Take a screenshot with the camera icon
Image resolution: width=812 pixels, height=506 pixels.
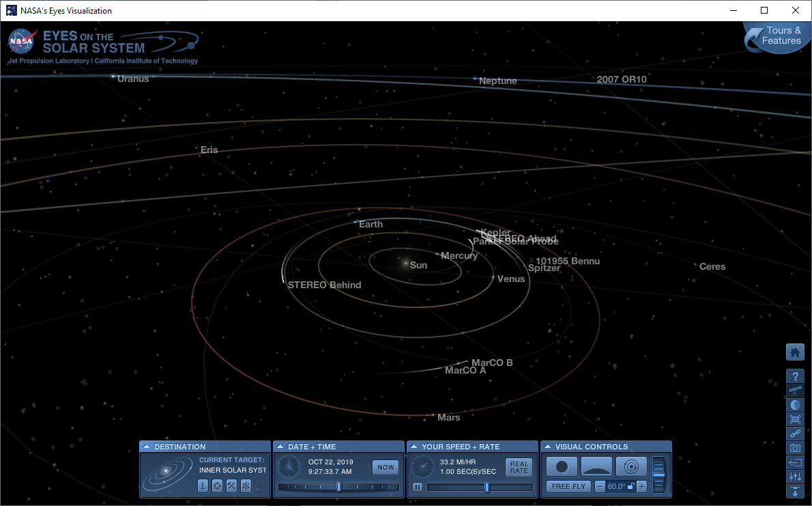795,448
